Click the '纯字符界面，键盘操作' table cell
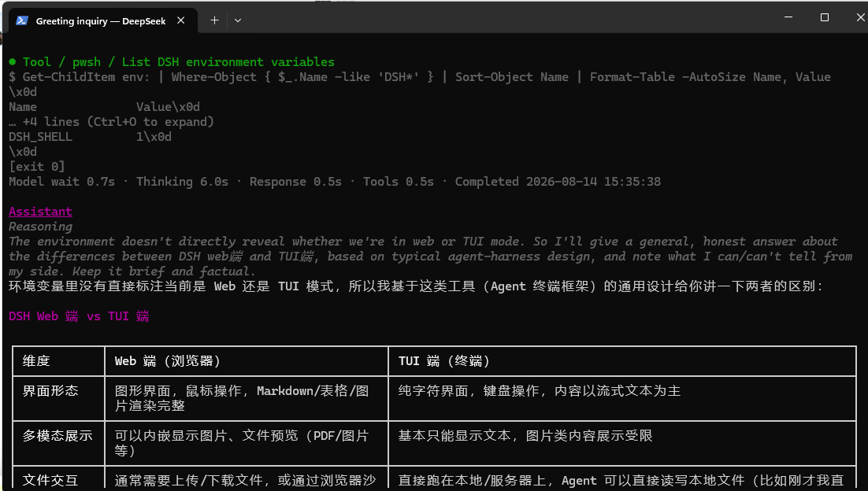868x491 pixels. (x=622, y=398)
